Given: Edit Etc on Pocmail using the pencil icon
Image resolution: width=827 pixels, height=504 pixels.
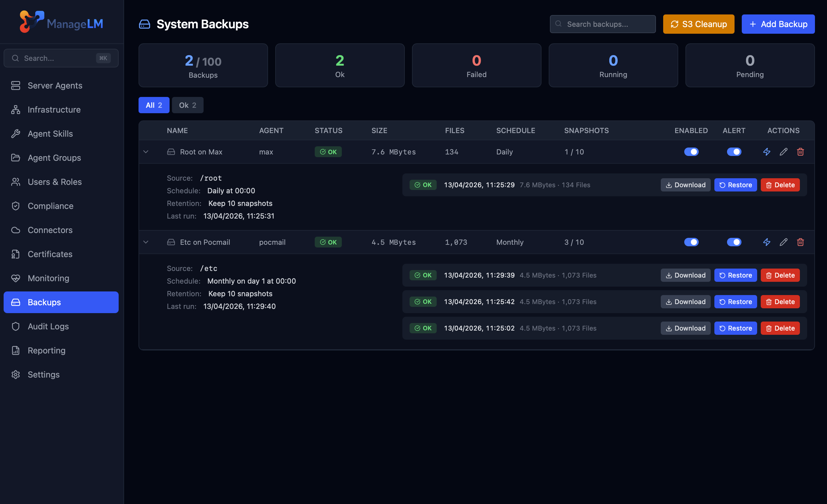Looking at the screenshot, I should click(x=783, y=242).
